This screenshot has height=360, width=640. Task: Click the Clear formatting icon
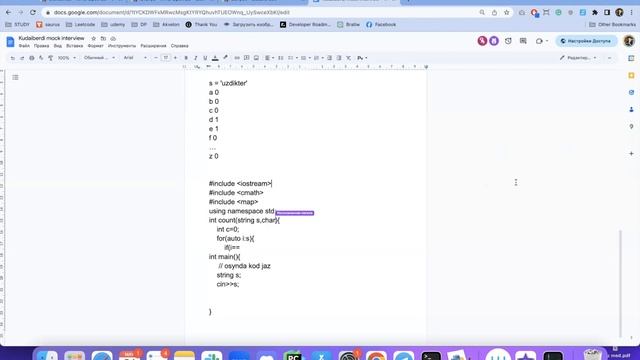[x=349, y=58]
